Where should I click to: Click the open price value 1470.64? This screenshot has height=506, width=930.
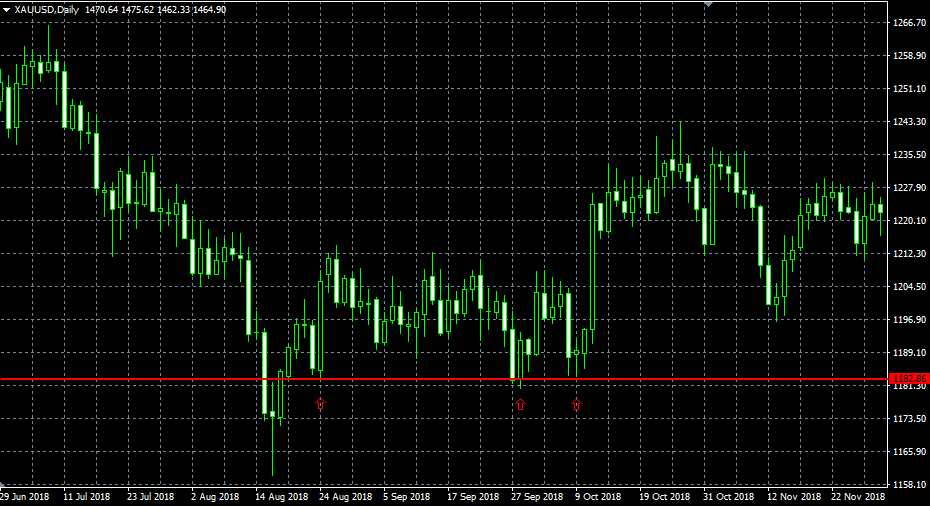coord(101,10)
